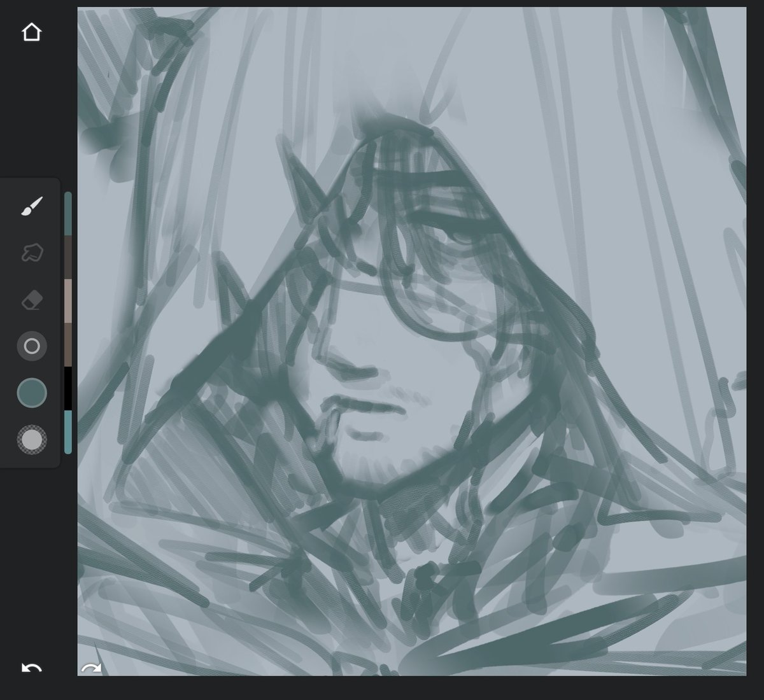764x700 pixels.
Task: Open the brush opacity checkered circle
Action: pos(32,440)
